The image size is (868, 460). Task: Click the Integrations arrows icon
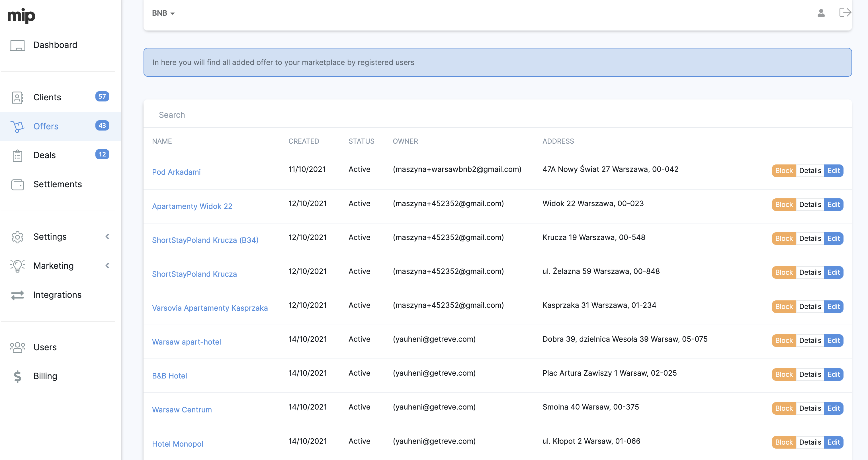pos(17,295)
